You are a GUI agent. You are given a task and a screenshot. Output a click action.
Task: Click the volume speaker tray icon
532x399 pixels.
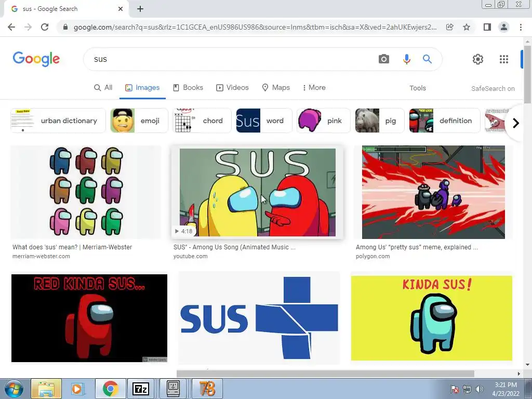(x=480, y=389)
